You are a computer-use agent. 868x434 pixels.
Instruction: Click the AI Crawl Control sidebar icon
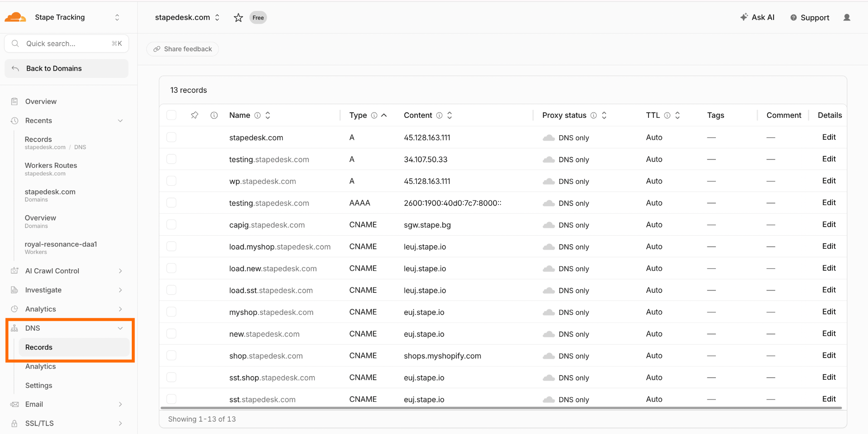point(14,271)
